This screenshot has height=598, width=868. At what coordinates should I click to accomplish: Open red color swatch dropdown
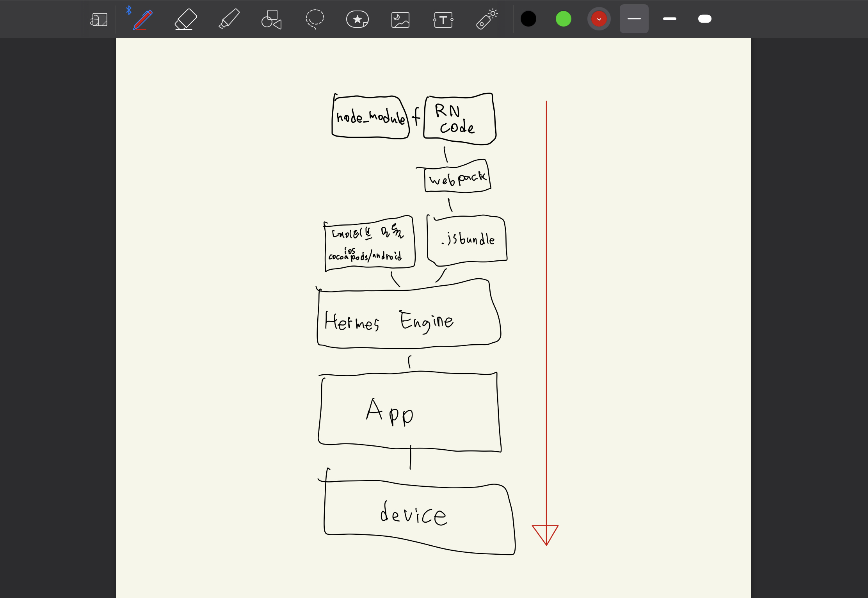point(599,19)
